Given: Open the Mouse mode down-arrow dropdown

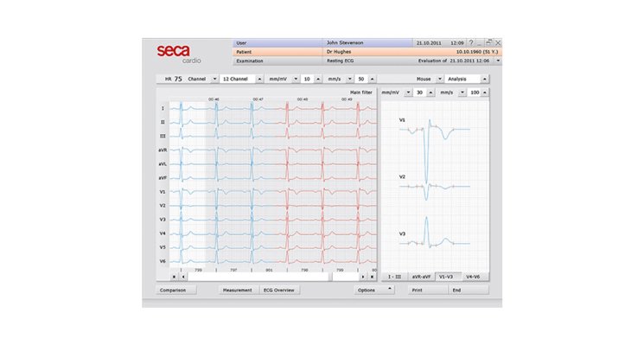Looking at the screenshot, I should tap(439, 79).
